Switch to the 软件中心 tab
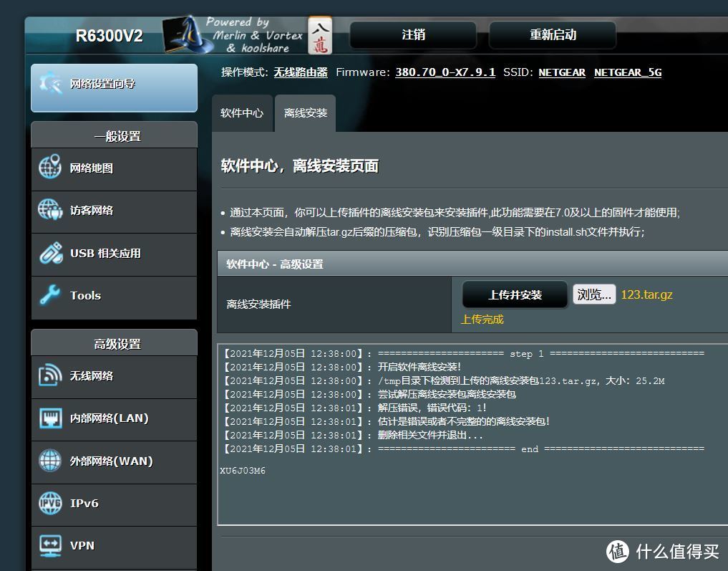728x571 pixels. pos(242,113)
